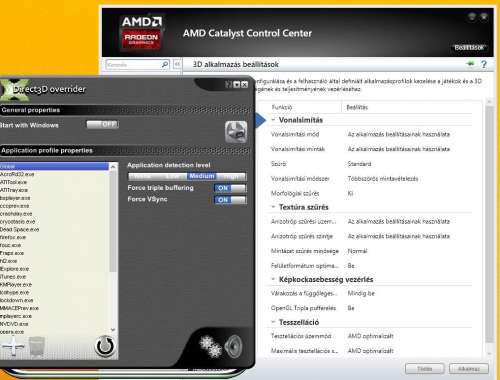
Task: Click Tesszellációs üzemmód AMD optimalizált row
Action: [x=371, y=336]
